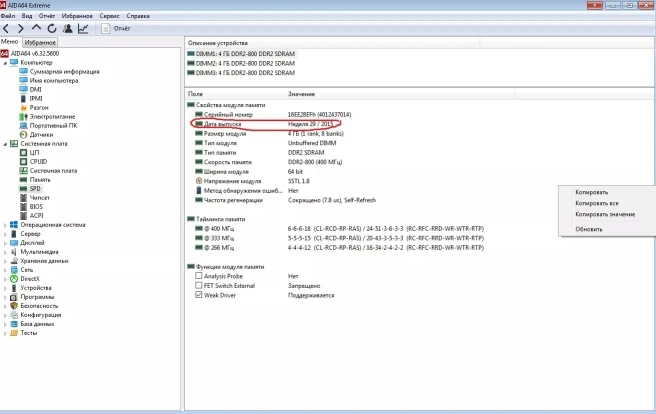Expand the Сервер branch

tap(5, 234)
